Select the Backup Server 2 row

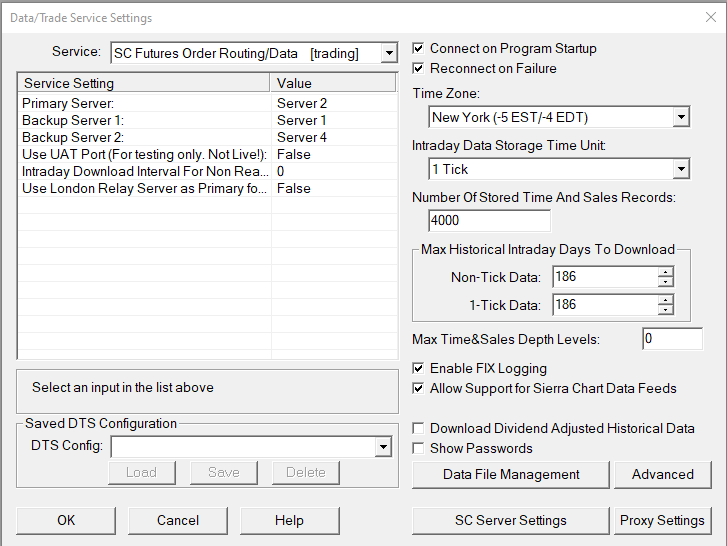click(208, 137)
